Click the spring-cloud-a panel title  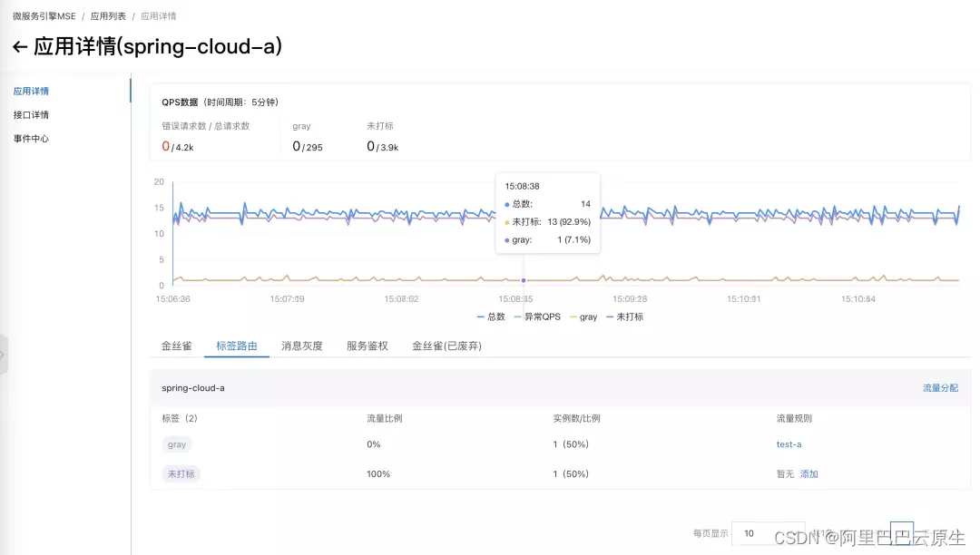(193, 388)
